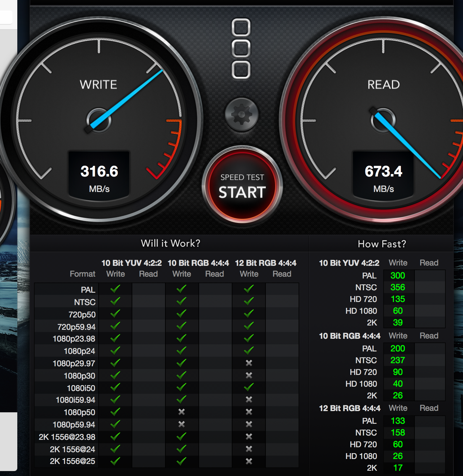Click the 2K 1556@24 12 Bit RGB write cross

(249, 449)
